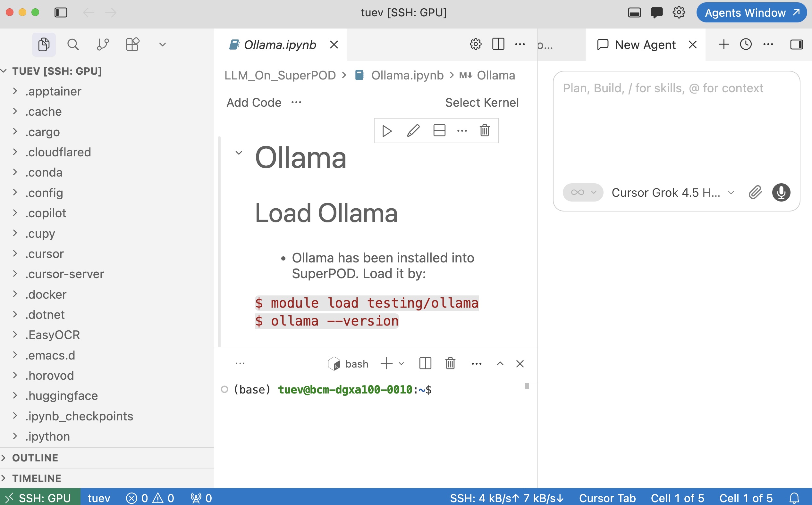Switch to the New Agent tab

click(x=645, y=45)
